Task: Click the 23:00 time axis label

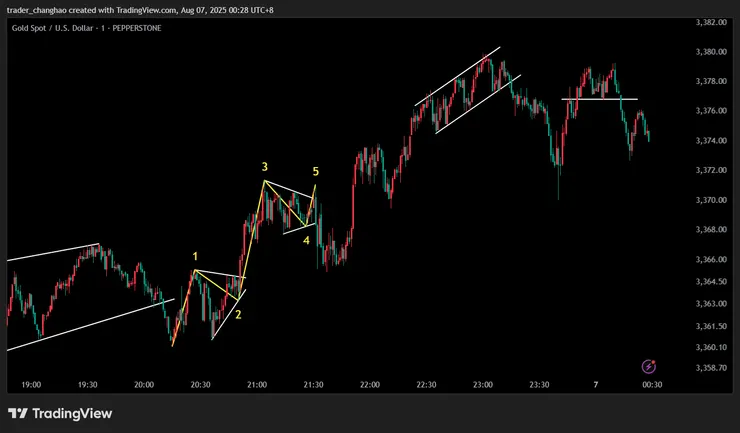Action: click(483, 385)
